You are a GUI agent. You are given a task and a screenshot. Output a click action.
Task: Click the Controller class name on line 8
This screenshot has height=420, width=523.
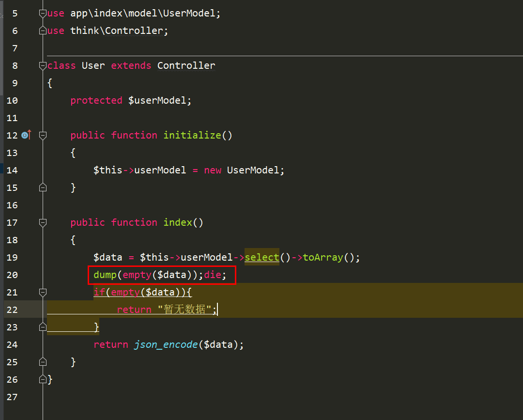point(186,65)
